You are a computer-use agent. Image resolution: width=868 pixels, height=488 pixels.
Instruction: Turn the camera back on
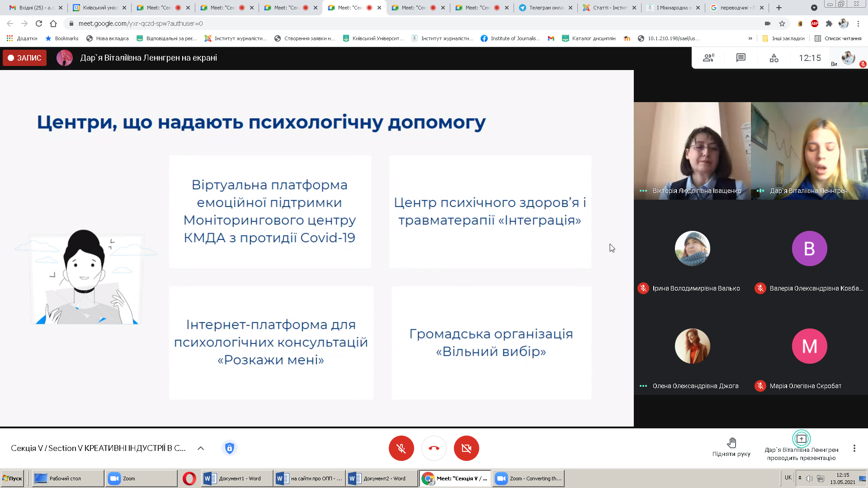[x=466, y=448]
